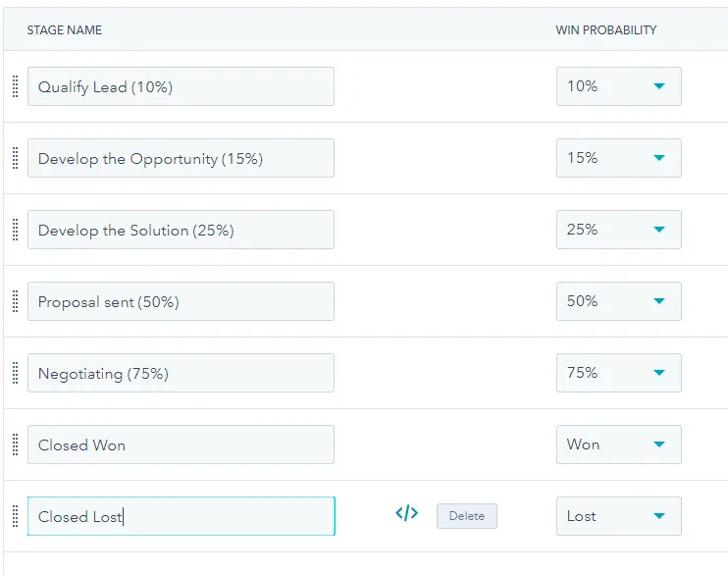Focus the Proposal sent (50%) name field

[181, 301]
